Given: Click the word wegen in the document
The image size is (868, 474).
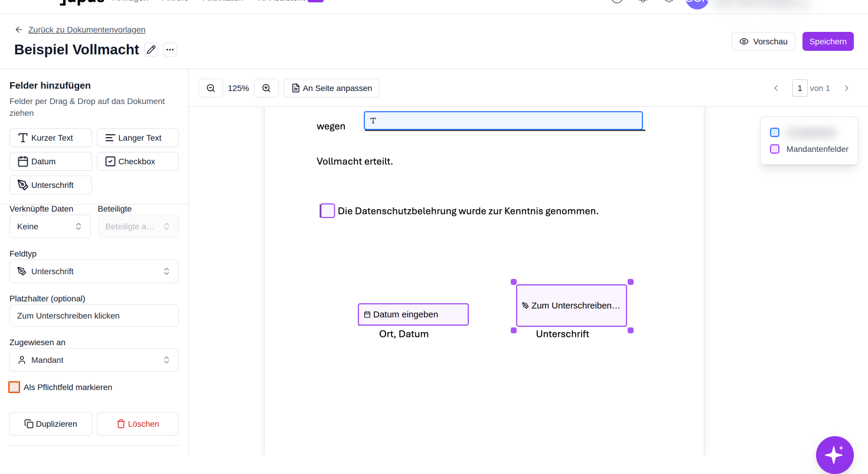Looking at the screenshot, I should tap(331, 126).
